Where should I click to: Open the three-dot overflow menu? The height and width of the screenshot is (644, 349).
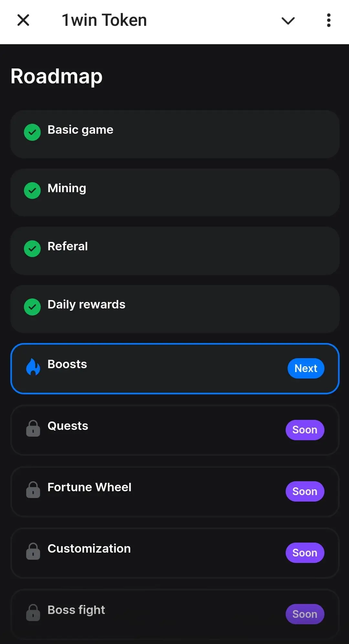click(x=329, y=20)
